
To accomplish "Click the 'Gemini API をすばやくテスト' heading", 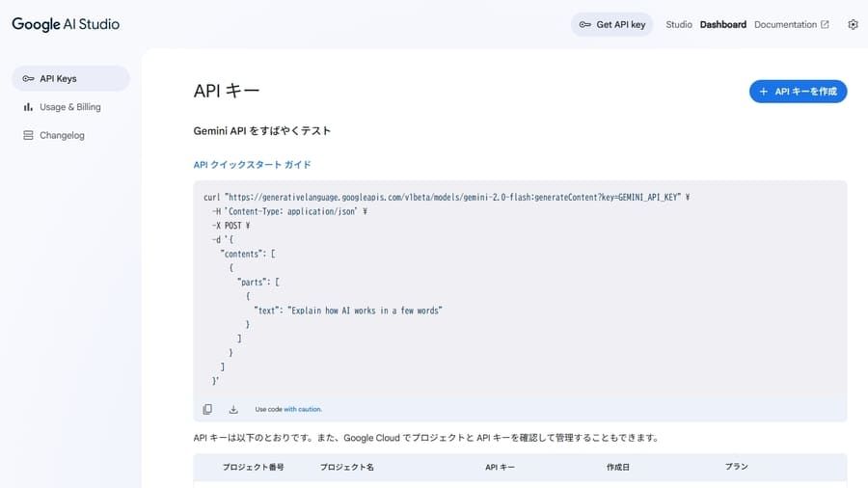I will (261, 130).
